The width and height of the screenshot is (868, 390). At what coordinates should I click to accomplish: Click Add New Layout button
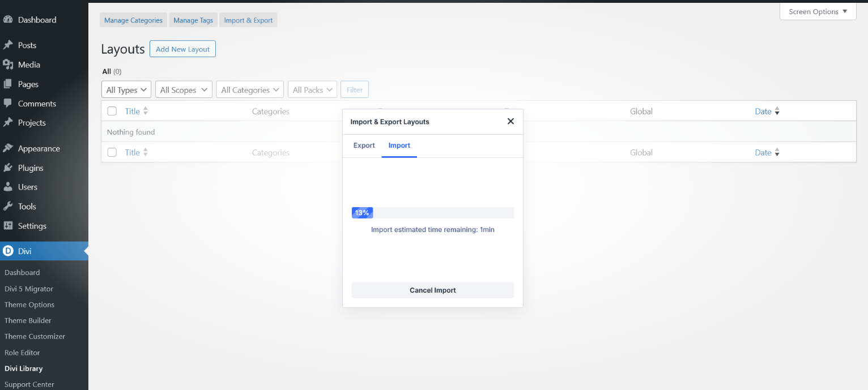coord(182,49)
